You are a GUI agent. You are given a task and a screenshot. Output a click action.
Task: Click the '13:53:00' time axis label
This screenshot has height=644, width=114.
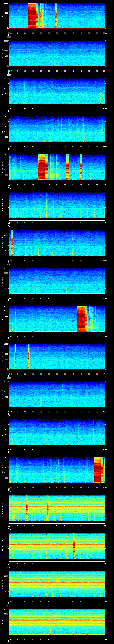click(x=9, y=639)
